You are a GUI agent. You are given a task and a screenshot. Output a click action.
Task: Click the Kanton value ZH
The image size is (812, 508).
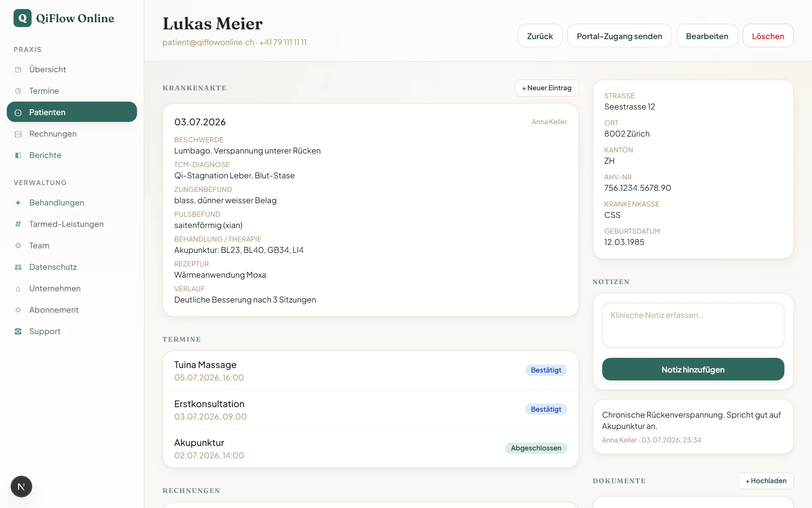tap(609, 161)
